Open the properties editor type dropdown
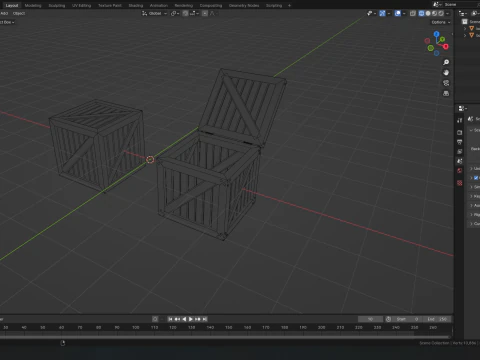The image size is (480, 360). 463,108
